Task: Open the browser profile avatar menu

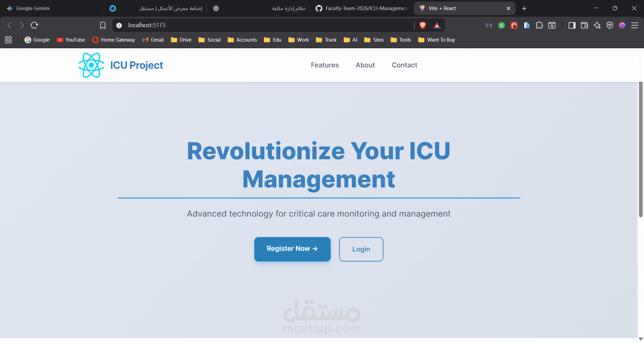Action: pyautogui.click(x=622, y=25)
